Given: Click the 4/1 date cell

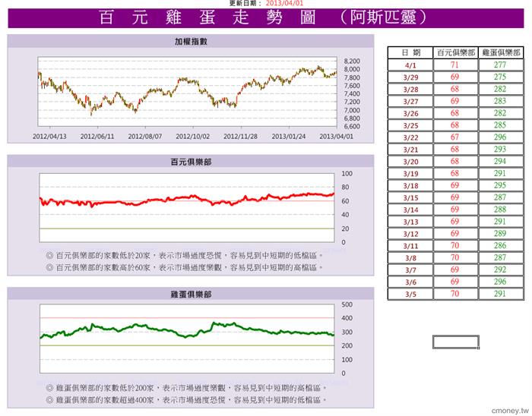Looking at the screenshot, I should click(410, 65).
